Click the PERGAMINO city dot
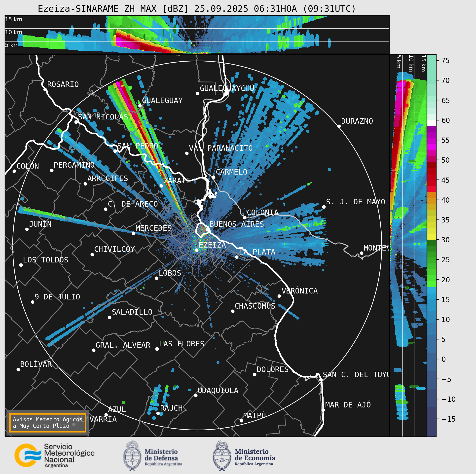This screenshot has width=476, height=474. 52,170
